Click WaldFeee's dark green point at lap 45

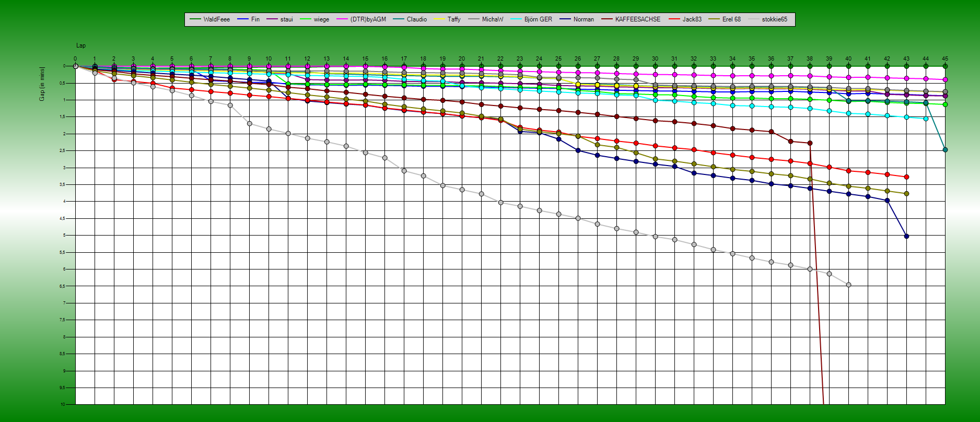click(945, 66)
